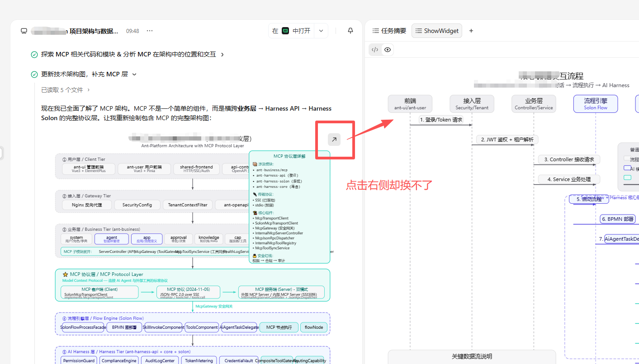Click the 流程引擎 Solon Flow node
The width and height of the screenshot is (639, 364).
(596, 104)
